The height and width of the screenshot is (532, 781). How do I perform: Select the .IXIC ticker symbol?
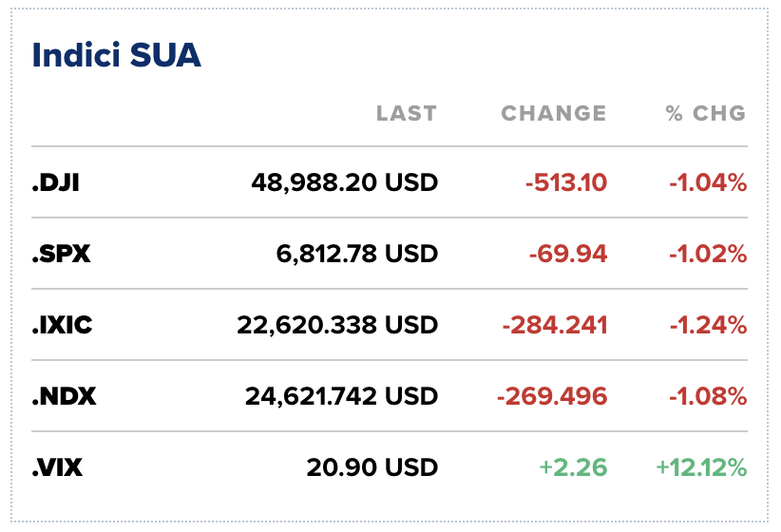pos(63,325)
